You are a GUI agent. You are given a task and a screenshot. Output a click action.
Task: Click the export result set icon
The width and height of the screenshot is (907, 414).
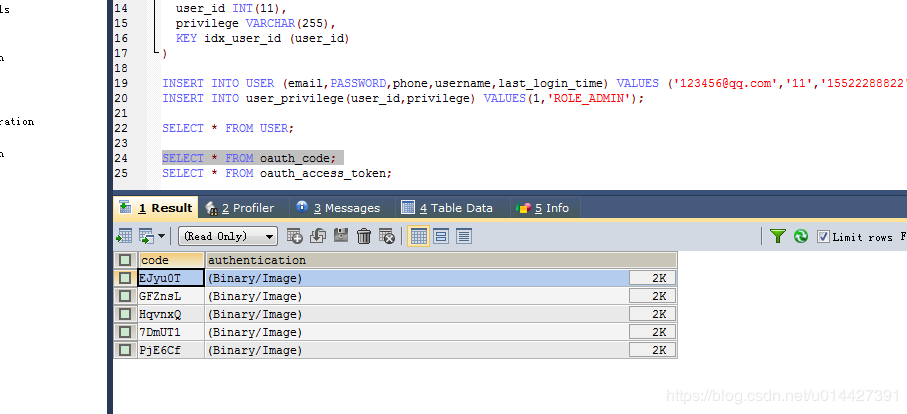[124, 236]
